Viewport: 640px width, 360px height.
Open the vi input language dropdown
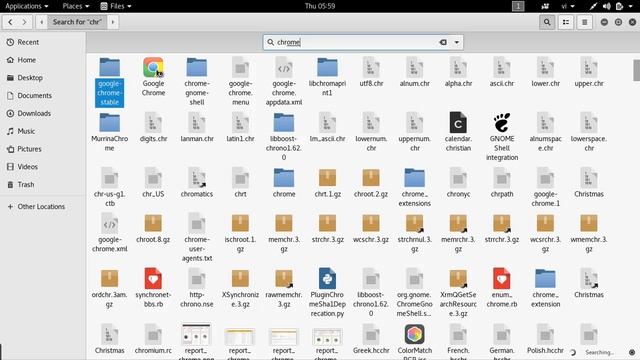coord(568,6)
